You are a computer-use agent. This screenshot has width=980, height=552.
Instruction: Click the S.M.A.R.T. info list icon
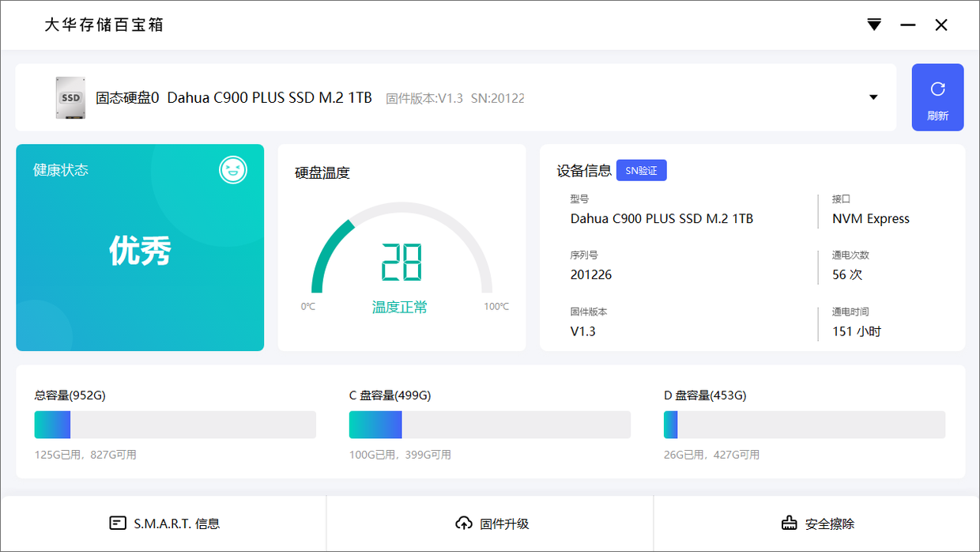(118, 524)
